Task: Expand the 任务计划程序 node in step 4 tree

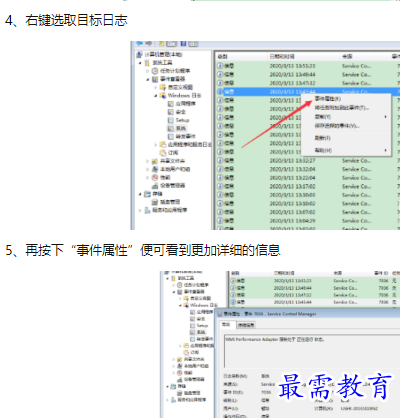Action: pyautogui.click(x=148, y=71)
